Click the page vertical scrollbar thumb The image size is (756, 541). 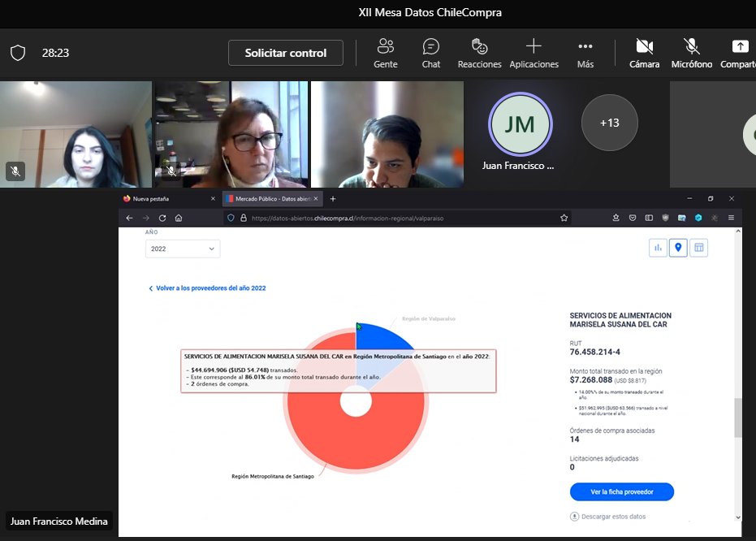(737, 418)
